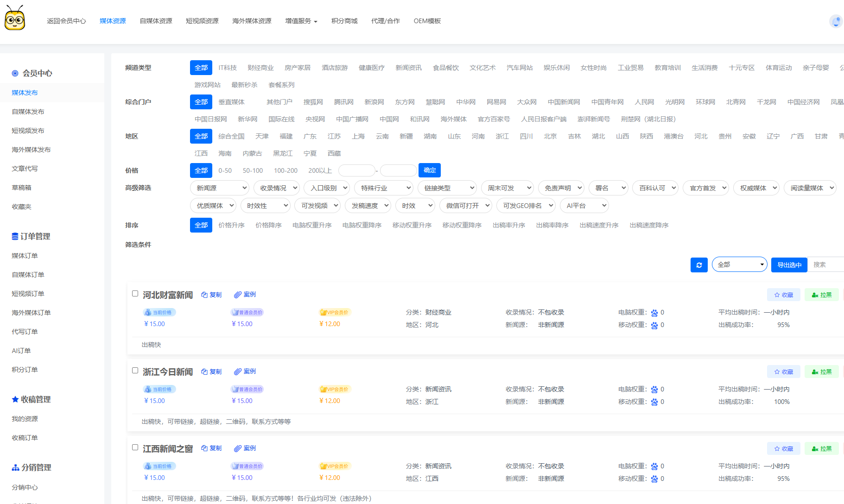The width and height of the screenshot is (844, 504).
Task: Check the 江西新闻之窗 checkbox
Action: 135,447
